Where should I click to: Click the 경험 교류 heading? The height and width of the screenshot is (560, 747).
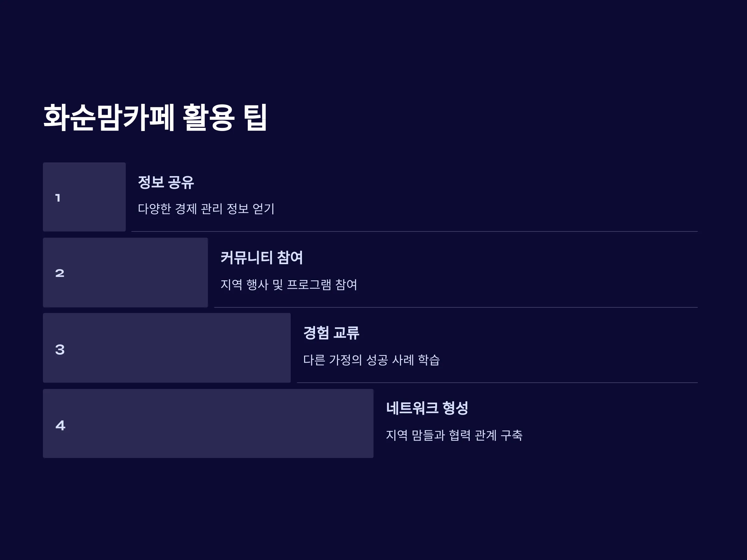click(331, 333)
